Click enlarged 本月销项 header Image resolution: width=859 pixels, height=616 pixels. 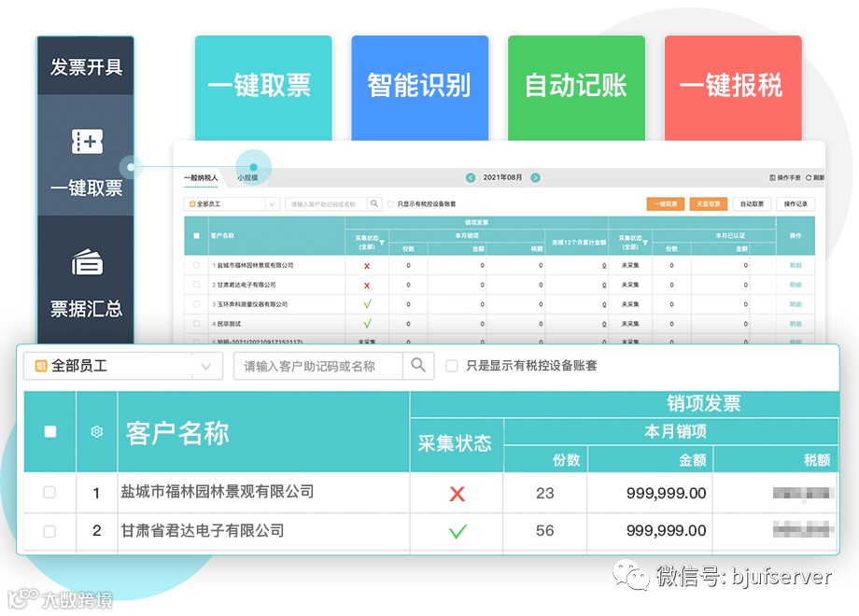pyautogui.click(x=675, y=431)
